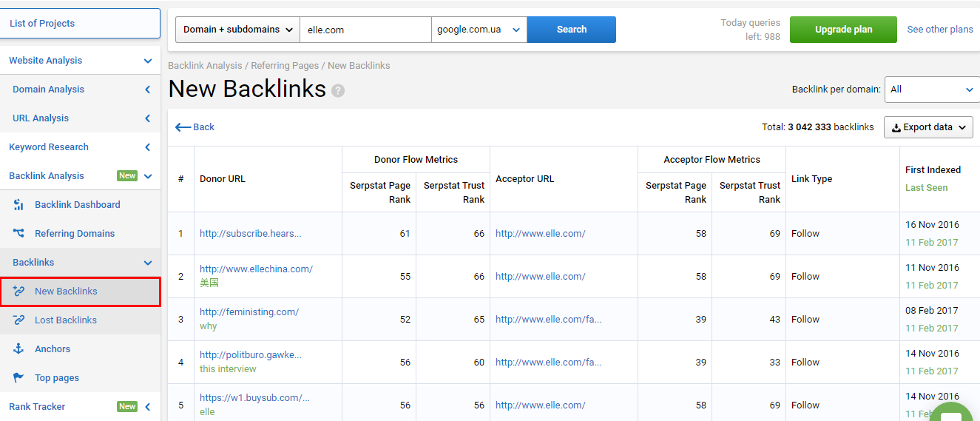The image size is (980, 421).
Task: Click the 'this interview' anchor text
Action: click(x=228, y=369)
